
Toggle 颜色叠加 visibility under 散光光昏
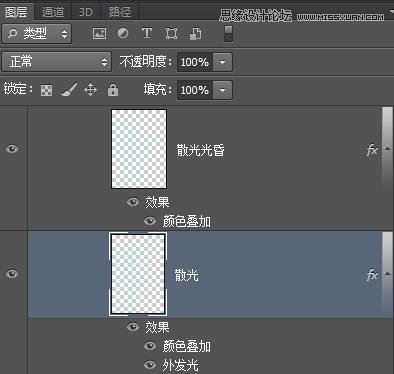[x=150, y=221]
